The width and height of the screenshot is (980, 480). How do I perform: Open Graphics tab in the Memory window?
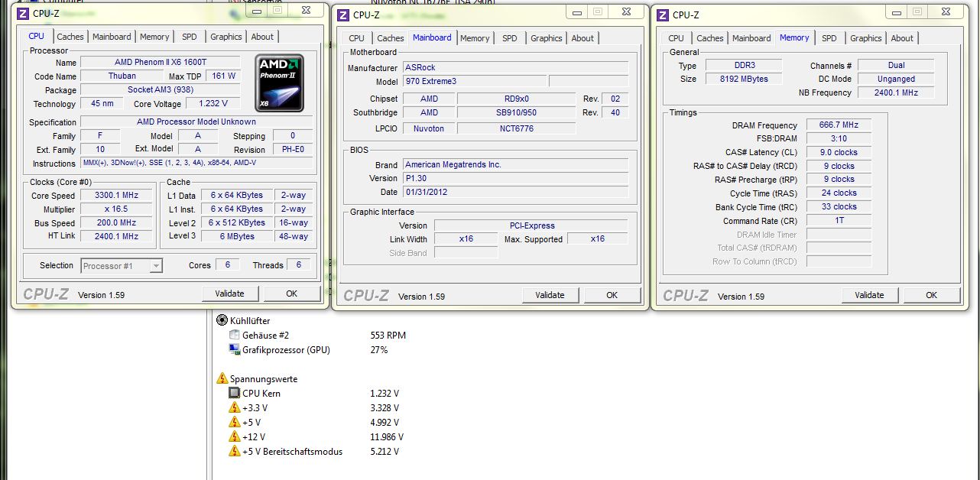pos(866,38)
